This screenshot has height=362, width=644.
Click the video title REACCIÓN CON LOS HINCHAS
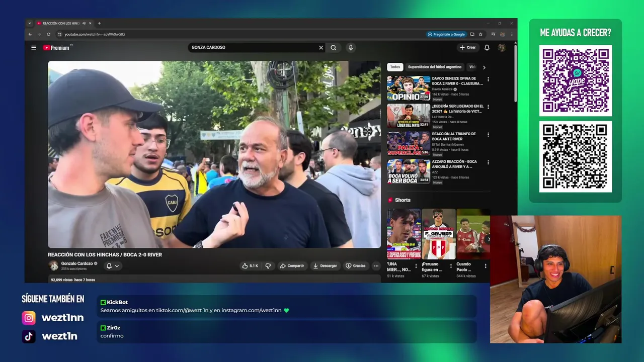[x=105, y=255]
